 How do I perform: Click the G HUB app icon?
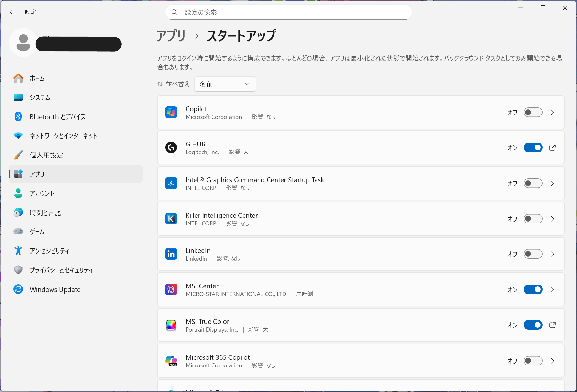pos(171,147)
